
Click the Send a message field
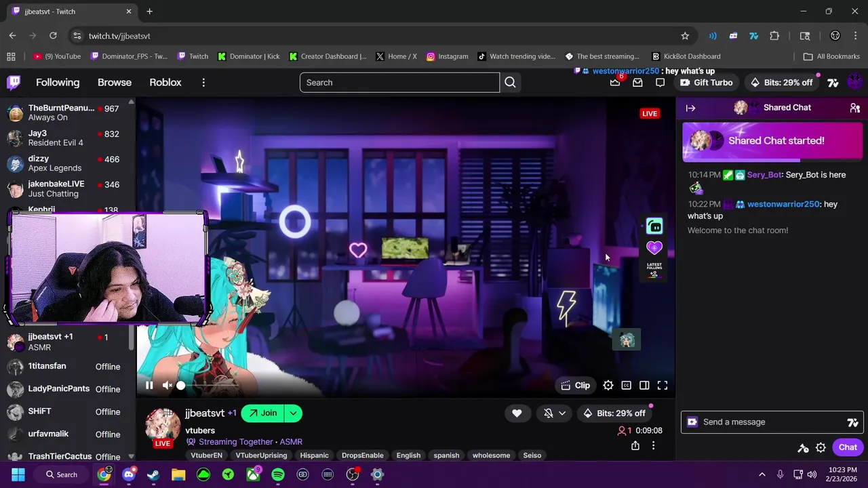coord(772,422)
